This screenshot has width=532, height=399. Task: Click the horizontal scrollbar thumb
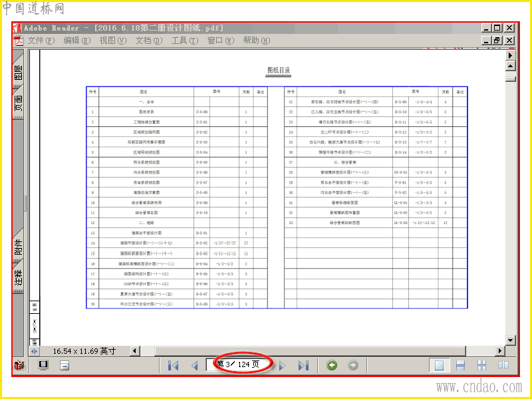[310, 351]
